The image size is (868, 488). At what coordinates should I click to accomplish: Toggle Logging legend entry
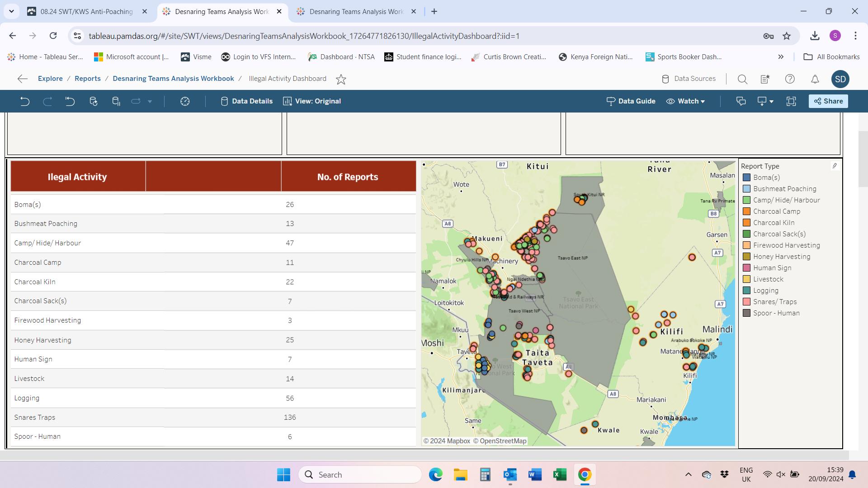pyautogui.click(x=765, y=291)
